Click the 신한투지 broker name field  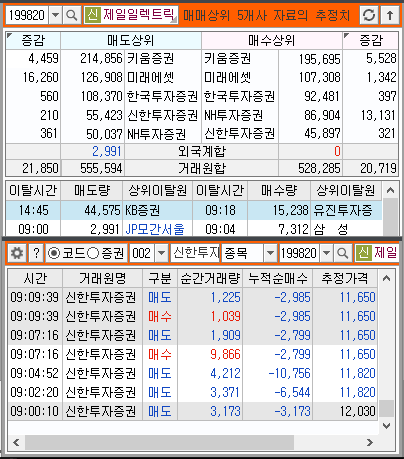click(x=196, y=253)
